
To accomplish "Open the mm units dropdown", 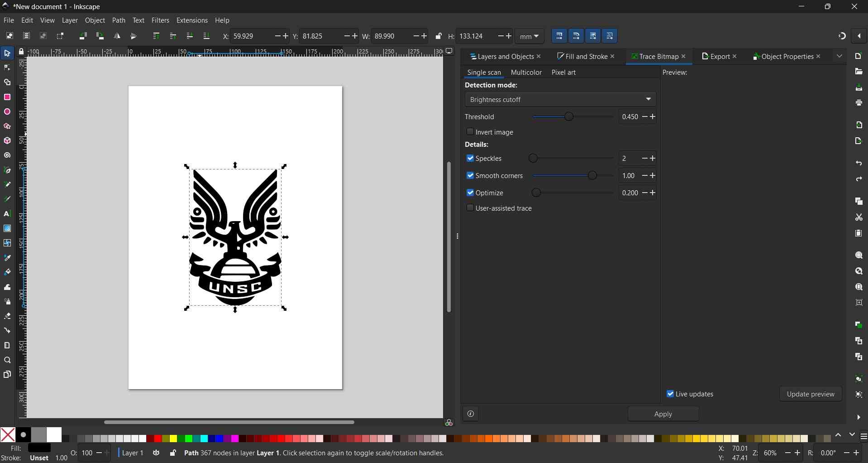I will tap(529, 36).
